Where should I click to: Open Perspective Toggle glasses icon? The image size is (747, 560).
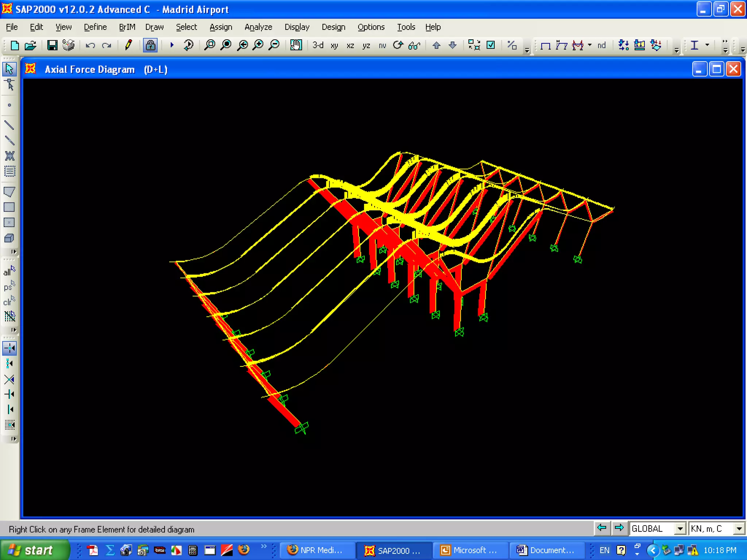click(414, 45)
